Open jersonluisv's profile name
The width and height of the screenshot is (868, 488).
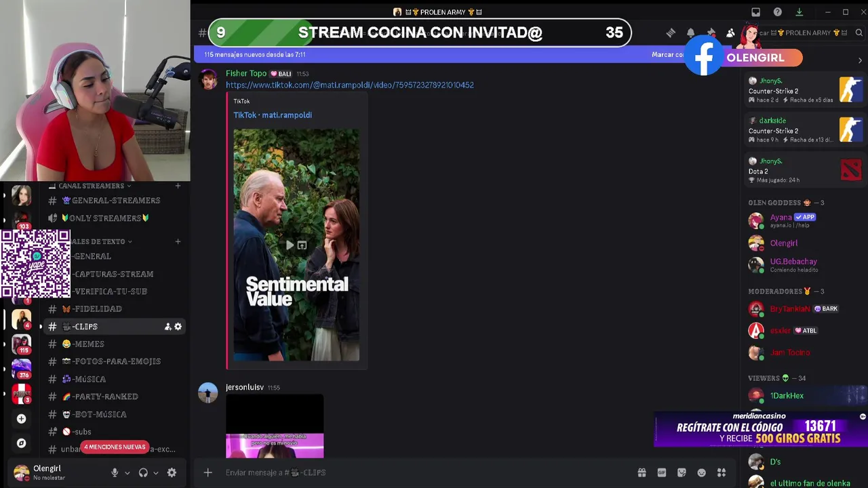pos(245,388)
